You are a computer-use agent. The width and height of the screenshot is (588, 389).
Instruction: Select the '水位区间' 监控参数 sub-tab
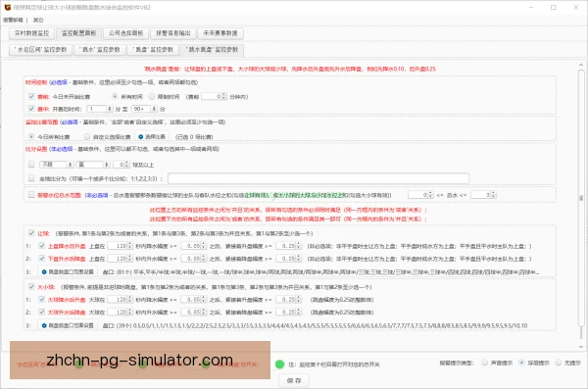coord(40,50)
